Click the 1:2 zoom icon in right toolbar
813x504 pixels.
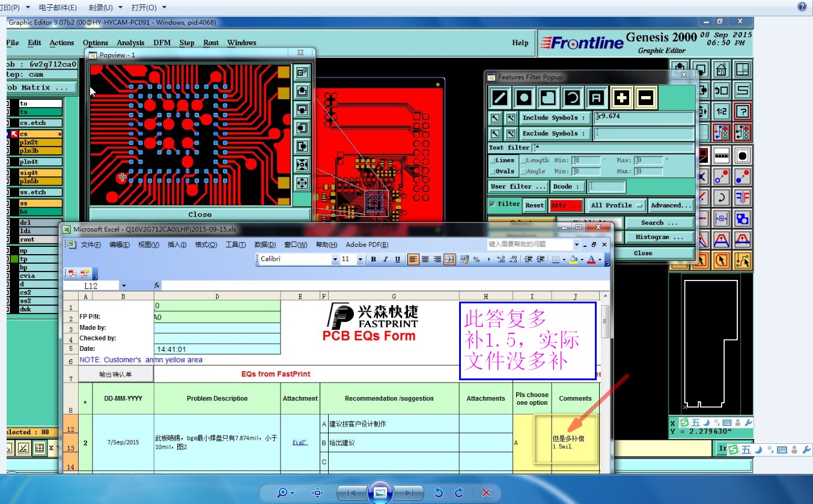click(x=722, y=111)
